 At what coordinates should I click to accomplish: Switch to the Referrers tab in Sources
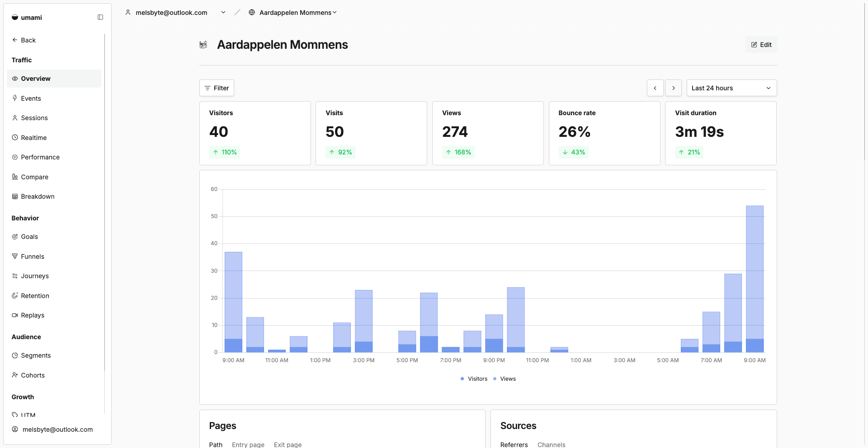click(x=514, y=444)
